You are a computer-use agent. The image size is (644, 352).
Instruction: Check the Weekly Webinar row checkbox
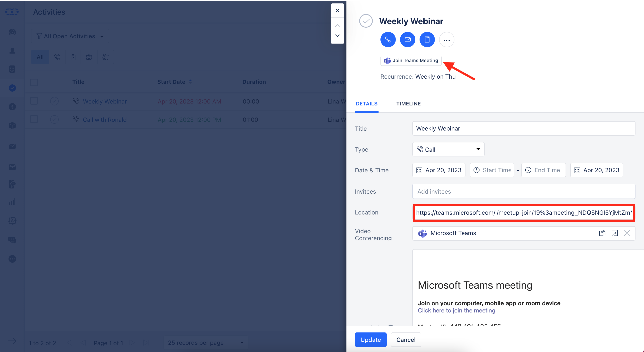tap(34, 101)
